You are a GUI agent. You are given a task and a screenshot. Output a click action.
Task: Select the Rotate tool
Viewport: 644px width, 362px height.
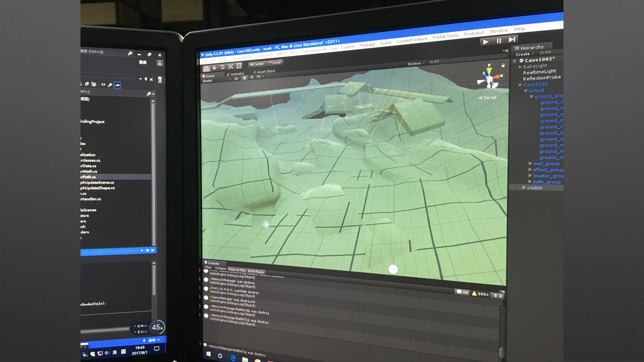pyautogui.click(x=222, y=67)
